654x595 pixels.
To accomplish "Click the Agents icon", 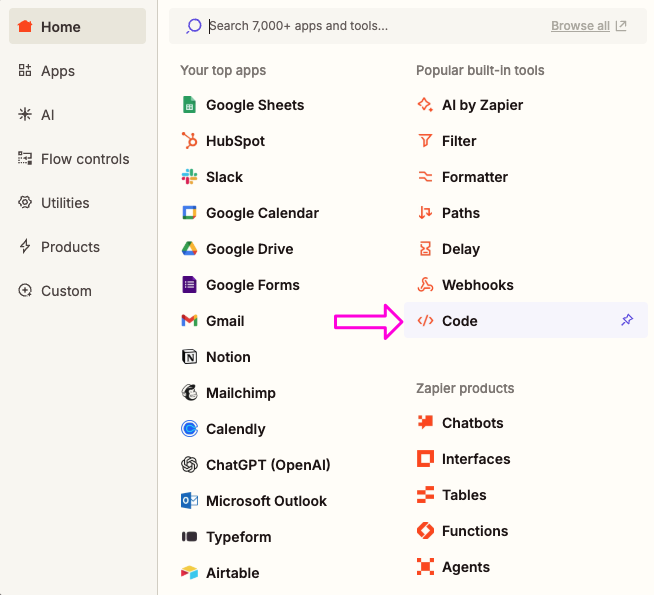I will coord(425,566).
